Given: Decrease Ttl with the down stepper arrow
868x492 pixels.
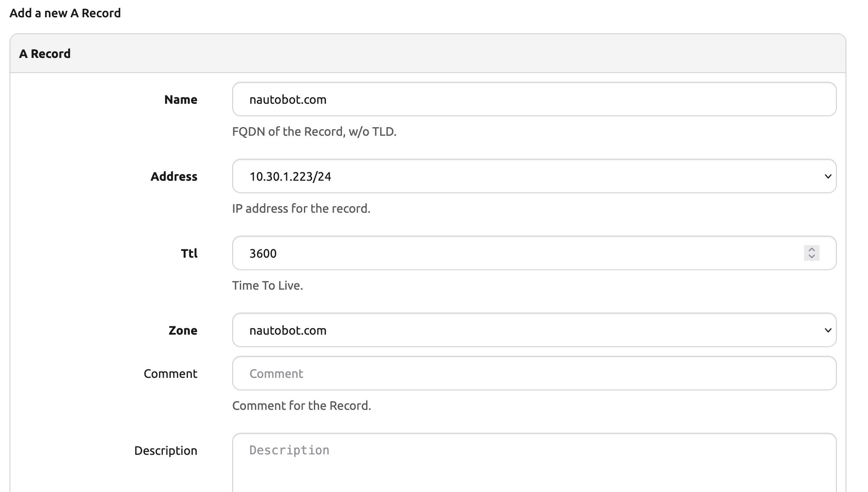Looking at the screenshot, I should 811,257.
